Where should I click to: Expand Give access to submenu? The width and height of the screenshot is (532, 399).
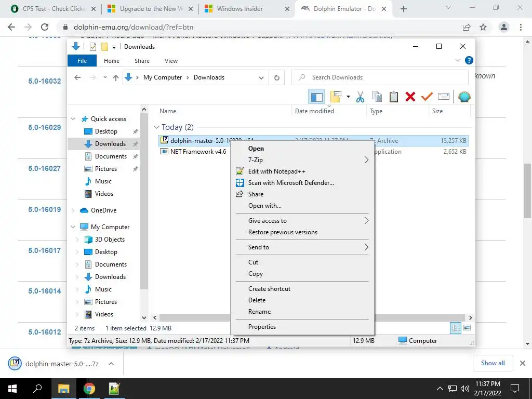[x=302, y=220]
